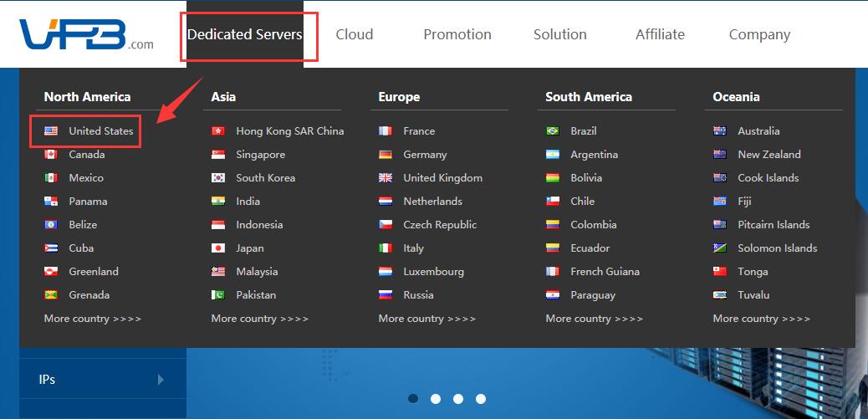Click the Pakistan flag icon
Viewport: 868px width, 419px height.
(218, 295)
